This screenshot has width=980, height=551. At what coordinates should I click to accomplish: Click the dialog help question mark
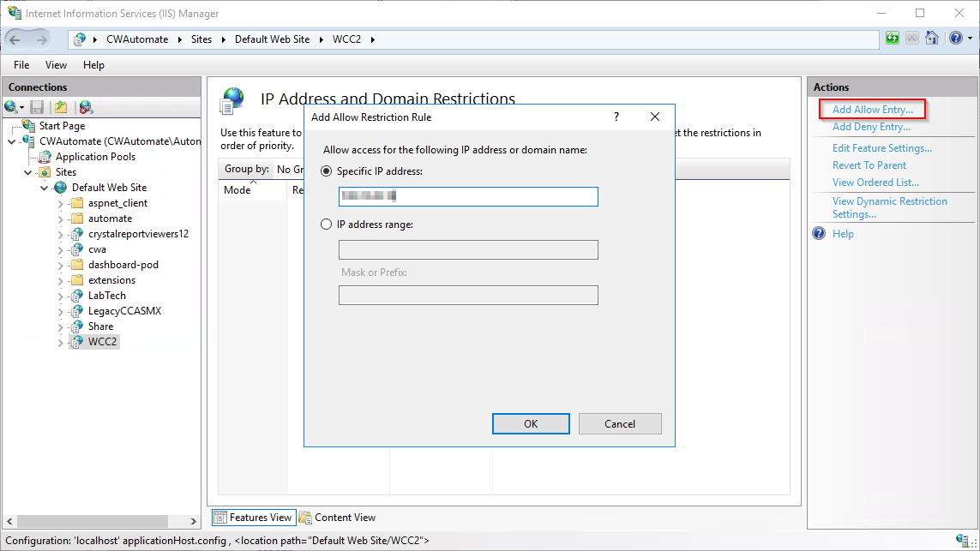(x=616, y=117)
